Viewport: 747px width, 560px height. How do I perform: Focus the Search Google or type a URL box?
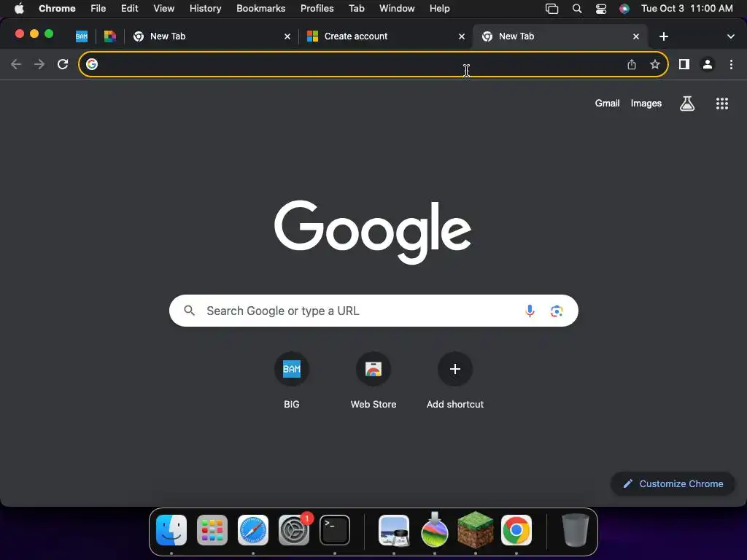pos(373,311)
